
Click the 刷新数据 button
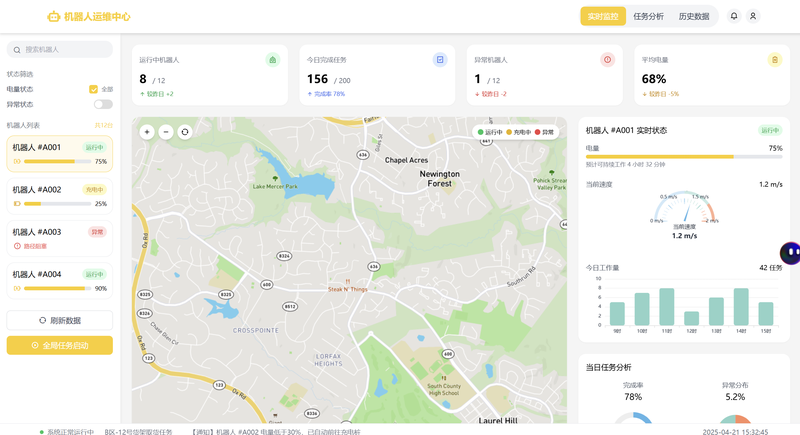[60, 321]
